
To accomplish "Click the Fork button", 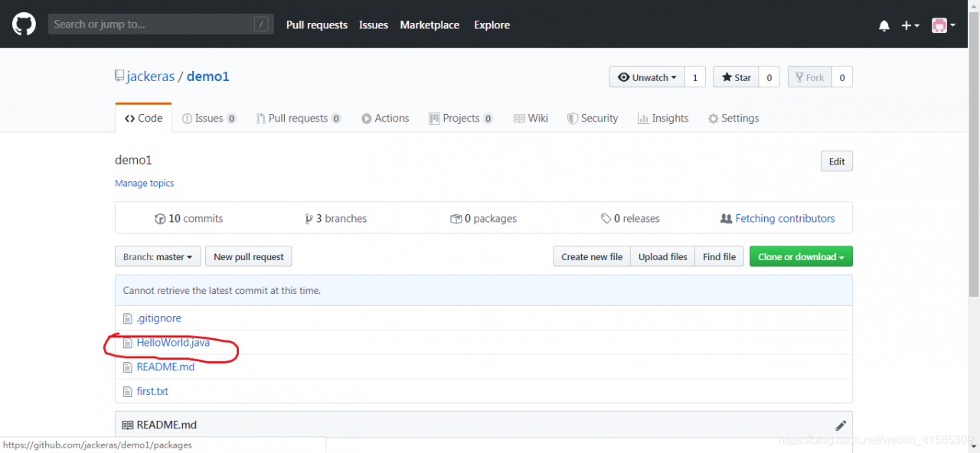I will coord(809,77).
